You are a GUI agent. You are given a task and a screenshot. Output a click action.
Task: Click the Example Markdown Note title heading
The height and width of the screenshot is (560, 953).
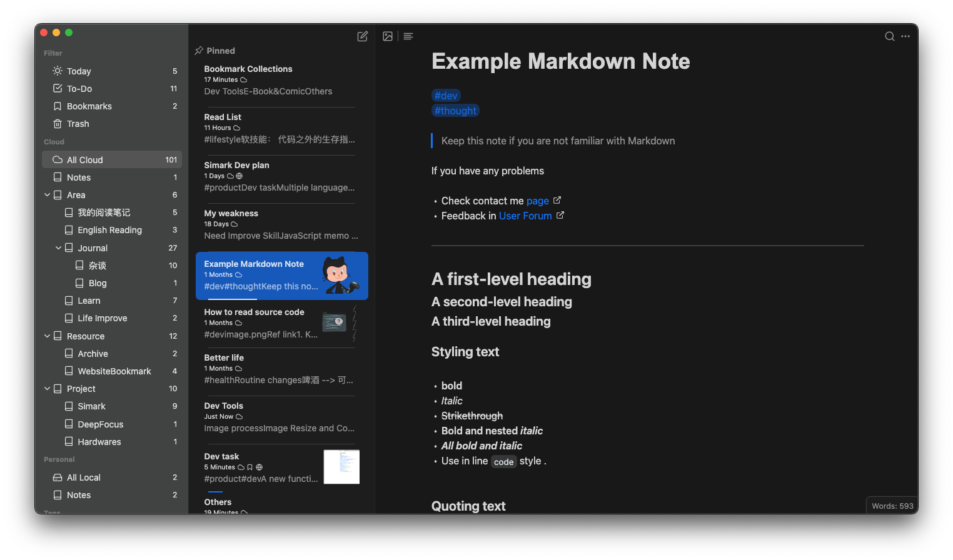[x=560, y=61]
